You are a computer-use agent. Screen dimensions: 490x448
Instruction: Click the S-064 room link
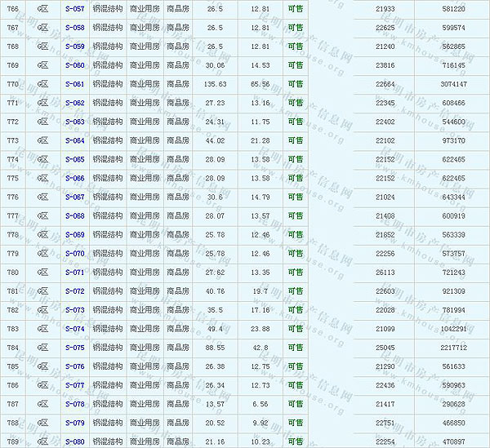pyautogui.click(x=74, y=140)
